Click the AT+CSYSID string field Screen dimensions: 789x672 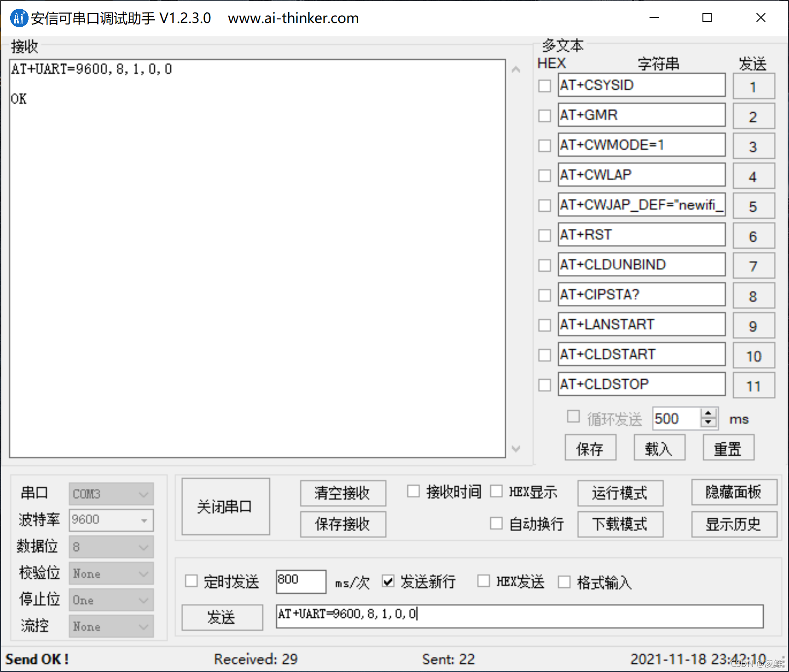[642, 85]
